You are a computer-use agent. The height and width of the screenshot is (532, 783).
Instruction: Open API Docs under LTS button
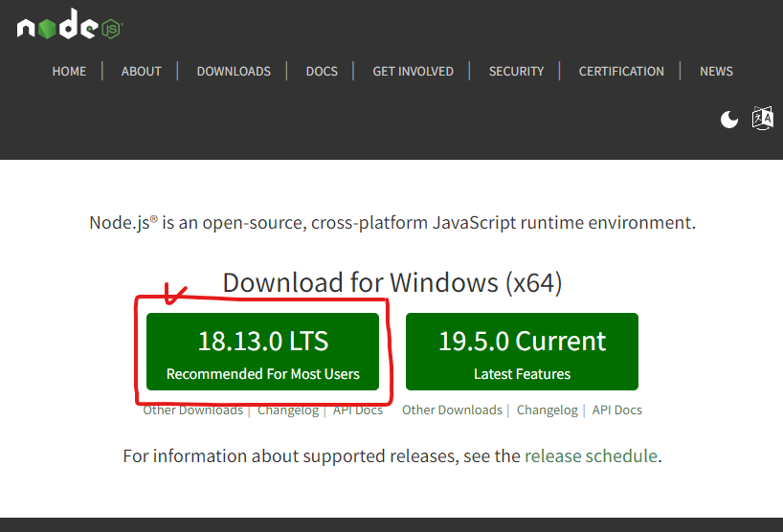pyautogui.click(x=358, y=410)
